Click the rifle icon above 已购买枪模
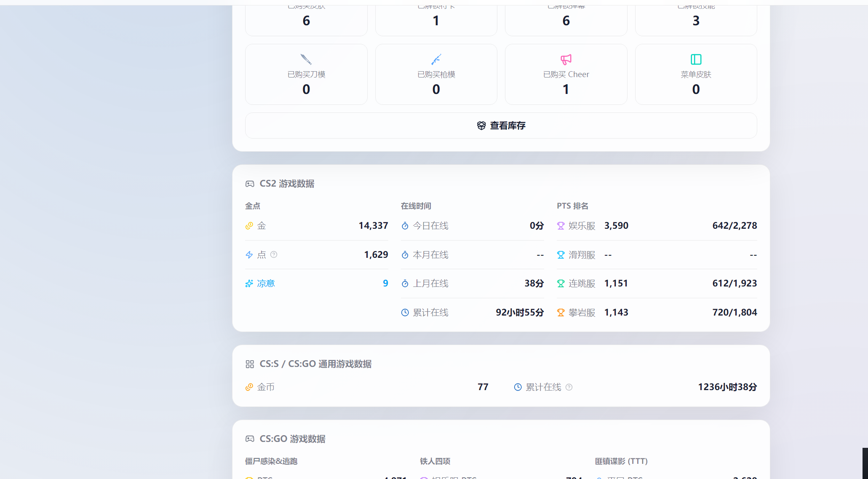This screenshot has height=479, width=868. point(436,59)
